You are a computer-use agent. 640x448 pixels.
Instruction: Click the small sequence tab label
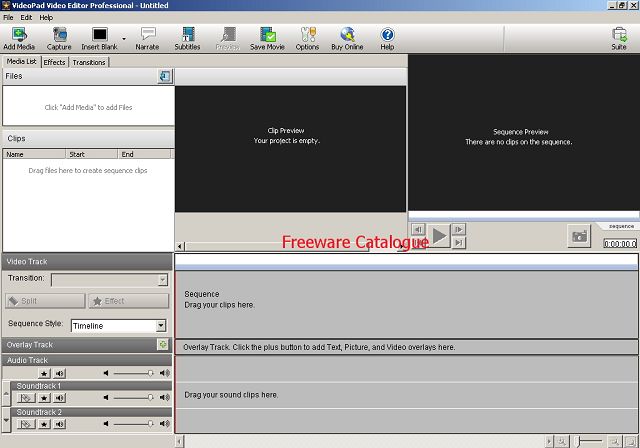pos(621,226)
